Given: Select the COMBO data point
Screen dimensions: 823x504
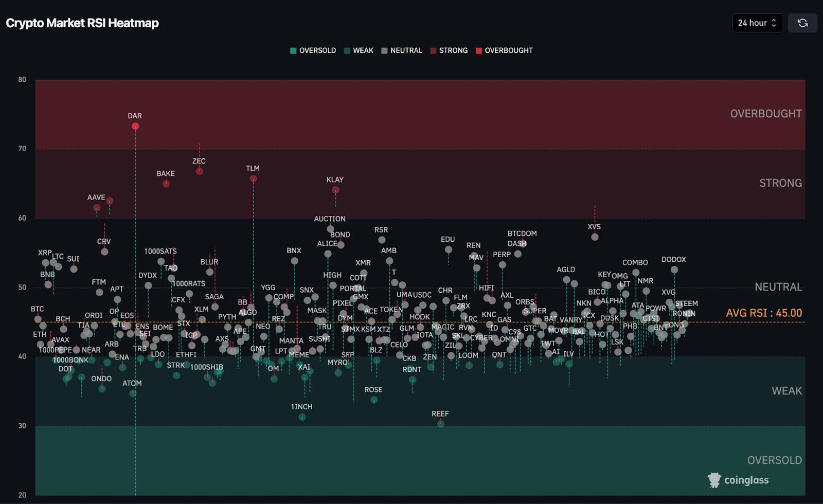Looking at the screenshot, I should pos(636,273).
